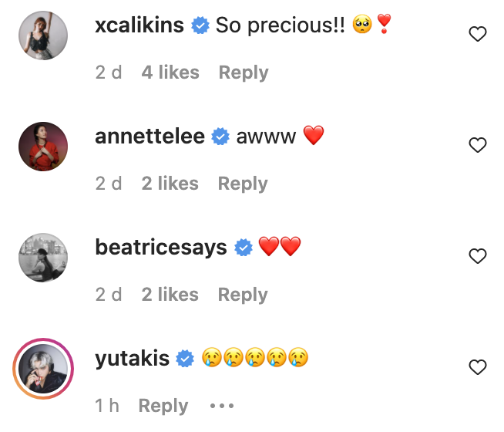Open the annettelee username link
504x432 pixels.
[x=150, y=137]
